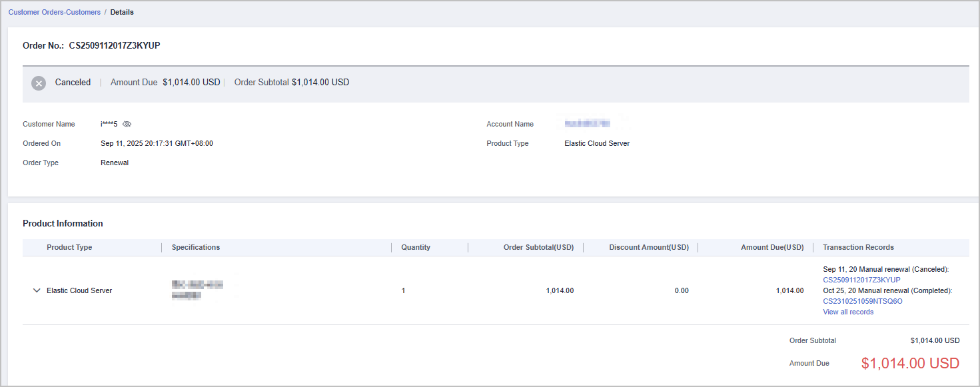
Task: Go to Customer Orders-Customers breadcrumb
Action: [55, 12]
